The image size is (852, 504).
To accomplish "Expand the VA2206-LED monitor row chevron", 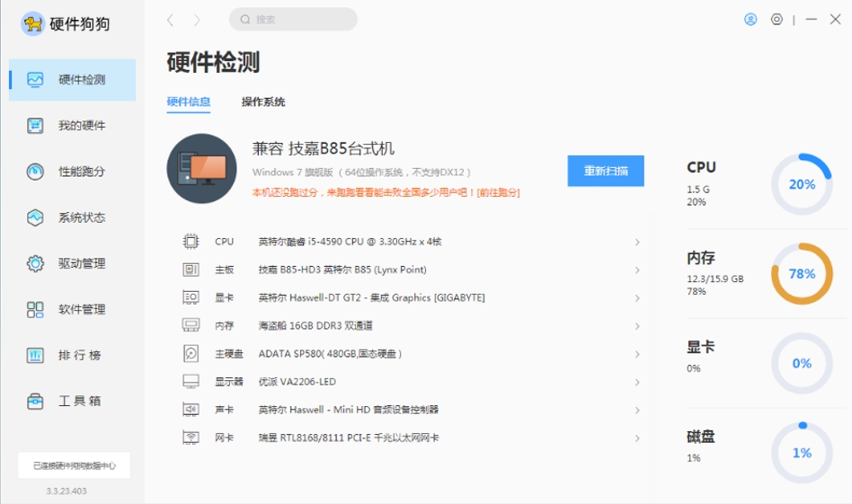I will (x=637, y=383).
